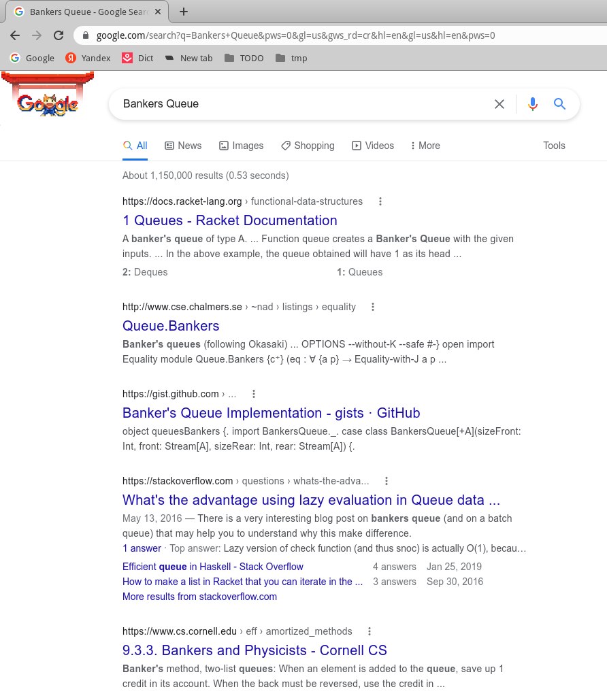Click the padlock site info icon

point(86,35)
